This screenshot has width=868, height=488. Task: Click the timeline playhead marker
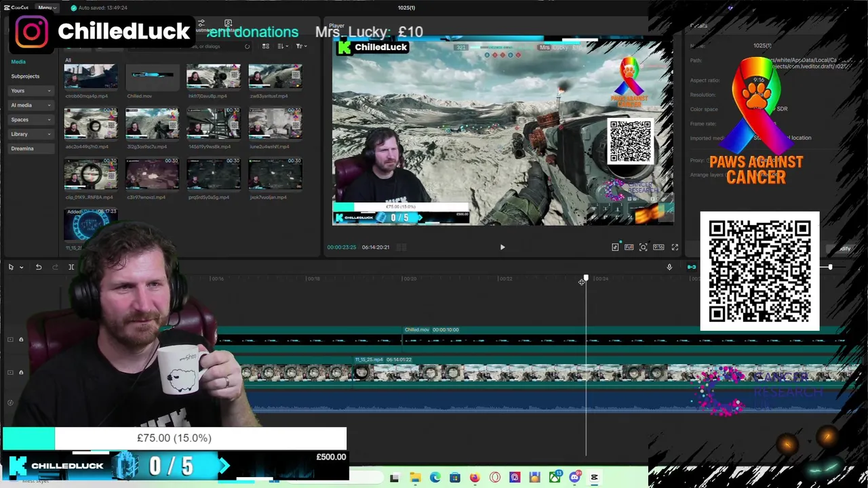[586, 279]
